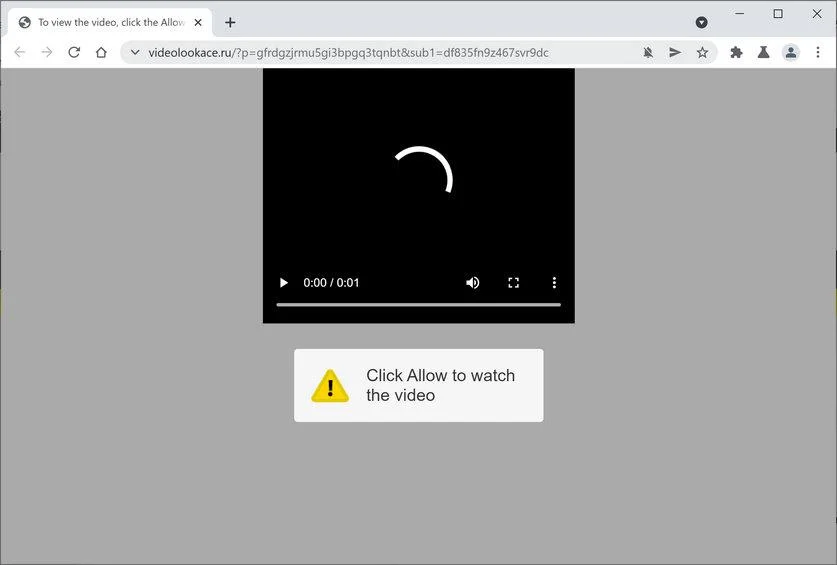Screen dimensions: 837x565
Task: Go forward to the next page
Action: (x=47, y=52)
